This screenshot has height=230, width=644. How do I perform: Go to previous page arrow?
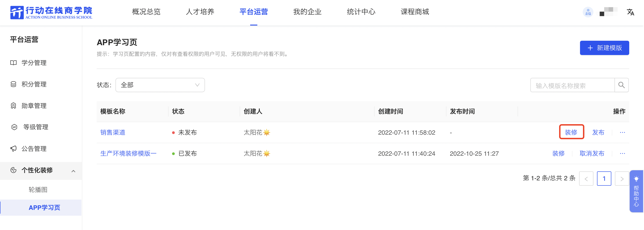[x=586, y=179]
